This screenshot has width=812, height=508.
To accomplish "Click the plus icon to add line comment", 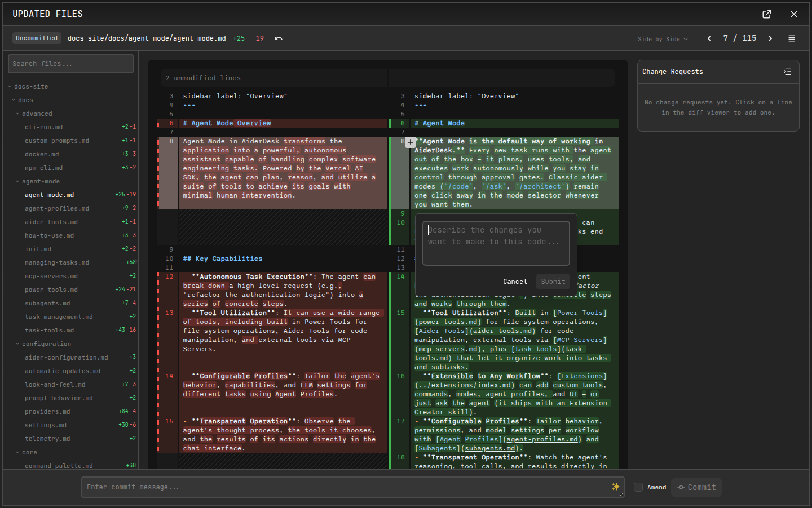I will coord(411,142).
